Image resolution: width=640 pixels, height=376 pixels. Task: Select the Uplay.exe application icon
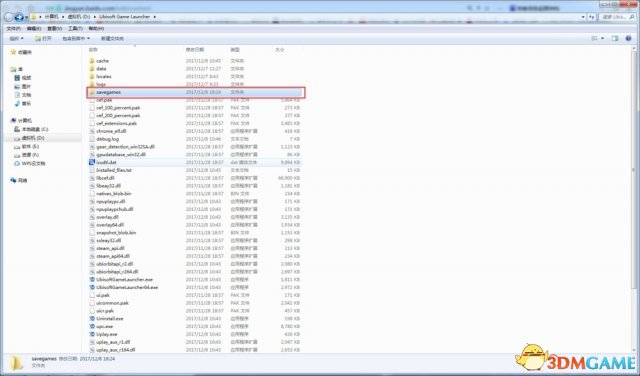[92, 334]
